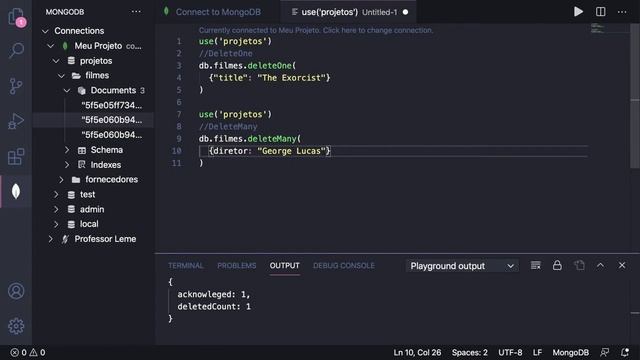Image resolution: width=640 pixels, height=360 pixels.
Task: Open the Explorer view in activity bar
Action: (16, 17)
